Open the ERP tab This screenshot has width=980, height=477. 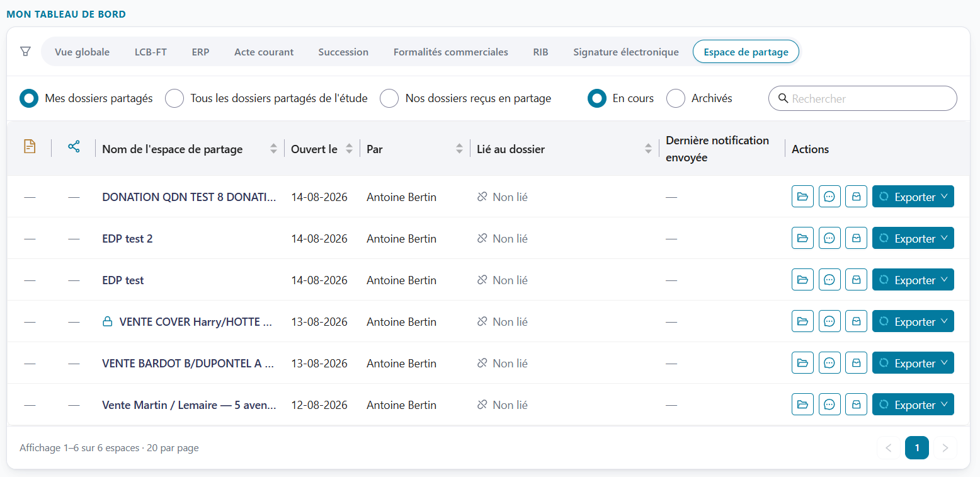[200, 52]
